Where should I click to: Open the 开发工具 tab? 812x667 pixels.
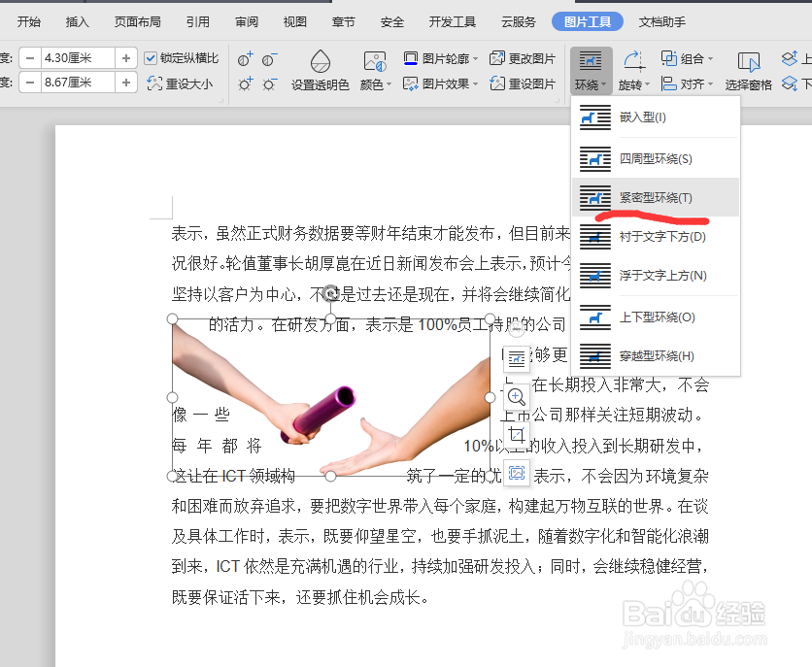452,21
